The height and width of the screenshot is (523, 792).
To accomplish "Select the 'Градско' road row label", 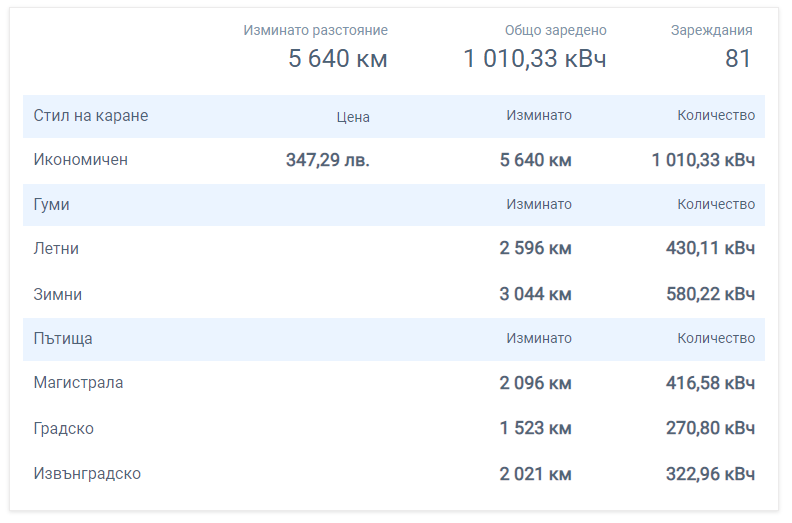I will pos(64,429).
